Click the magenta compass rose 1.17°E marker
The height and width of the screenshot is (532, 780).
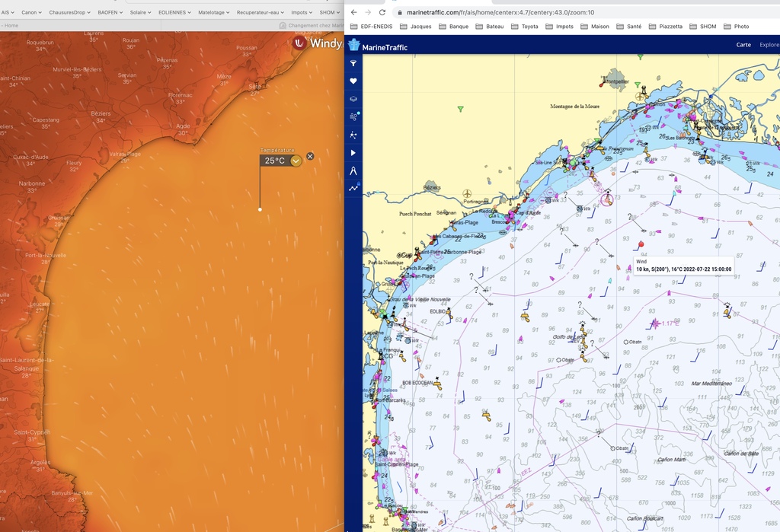tap(656, 323)
